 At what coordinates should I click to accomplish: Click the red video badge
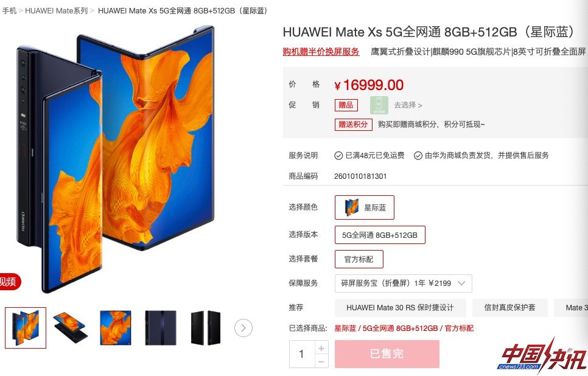pyautogui.click(x=9, y=281)
